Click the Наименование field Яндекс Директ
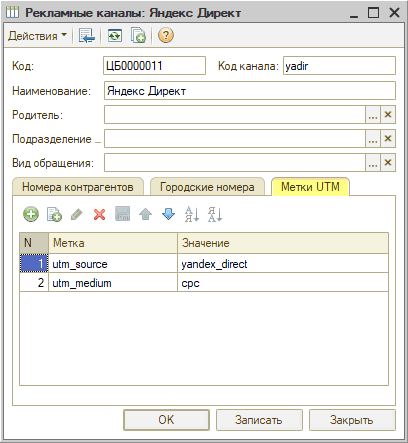 click(250, 91)
